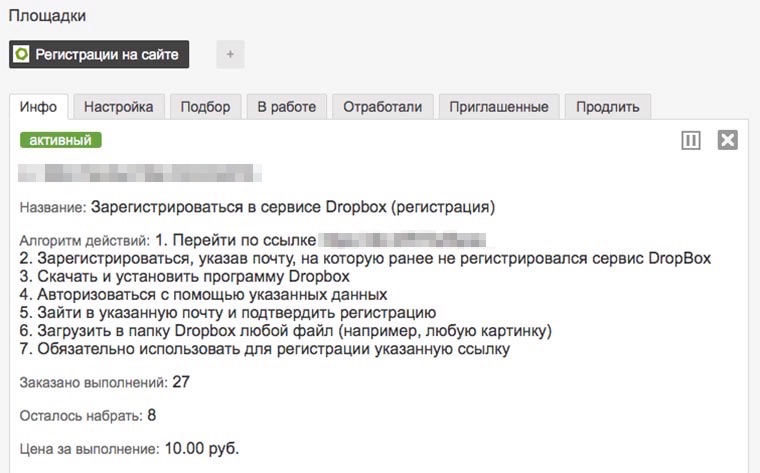Click step 3 Скачать и установить программу Dropbox

(185, 276)
